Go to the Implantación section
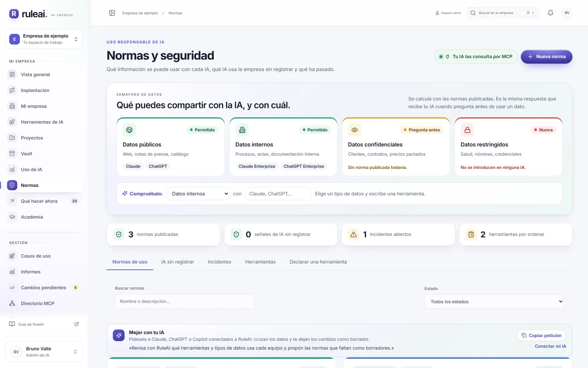The width and height of the screenshot is (588, 368). (44, 90)
